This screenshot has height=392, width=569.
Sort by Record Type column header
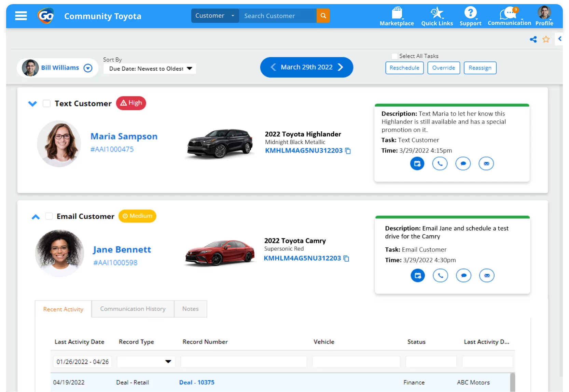[x=136, y=342]
